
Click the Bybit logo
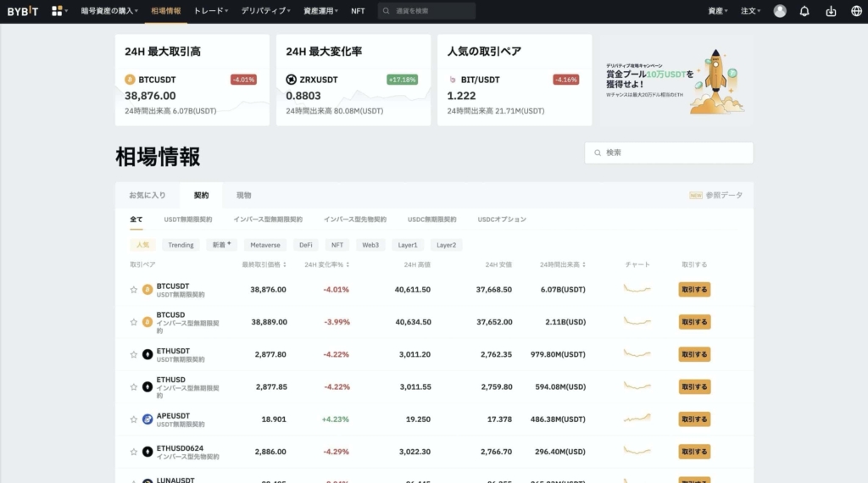point(23,11)
